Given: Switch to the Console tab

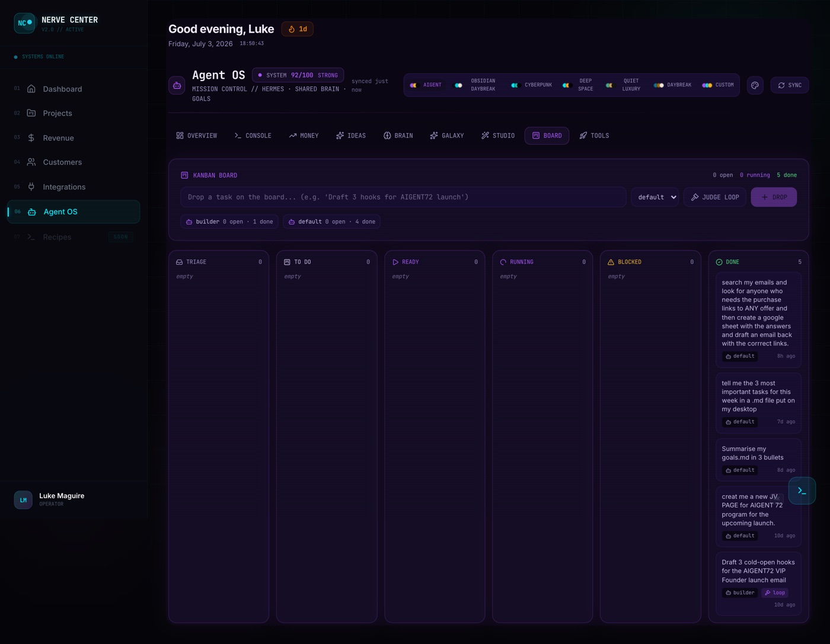Looking at the screenshot, I should [x=253, y=136].
